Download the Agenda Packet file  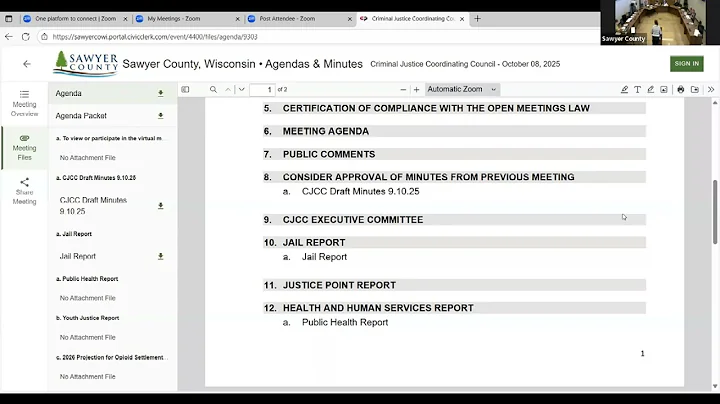[161, 116]
